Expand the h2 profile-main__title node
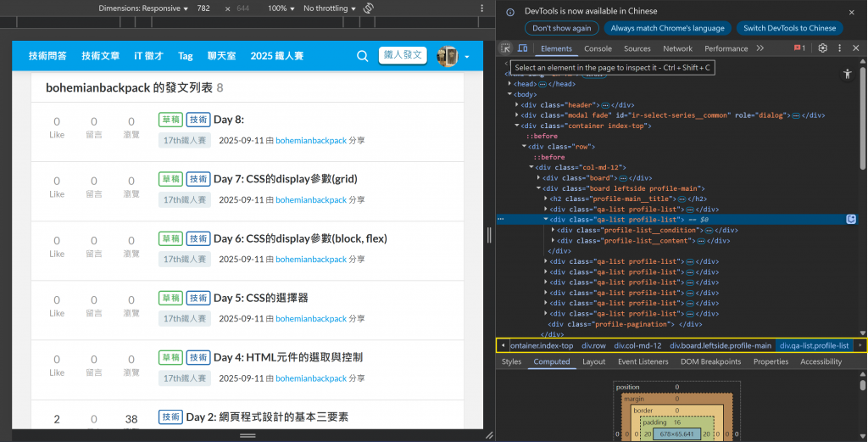This screenshot has width=868, height=442. pos(546,199)
